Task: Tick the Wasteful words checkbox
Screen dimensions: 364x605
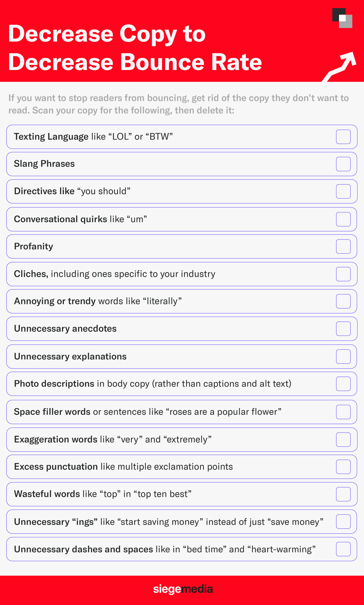Action: pyautogui.click(x=343, y=494)
